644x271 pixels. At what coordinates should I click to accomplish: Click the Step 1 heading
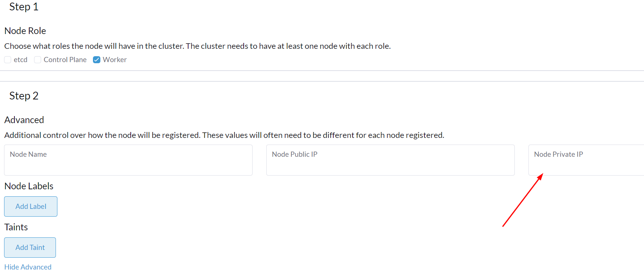coord(24,7)
